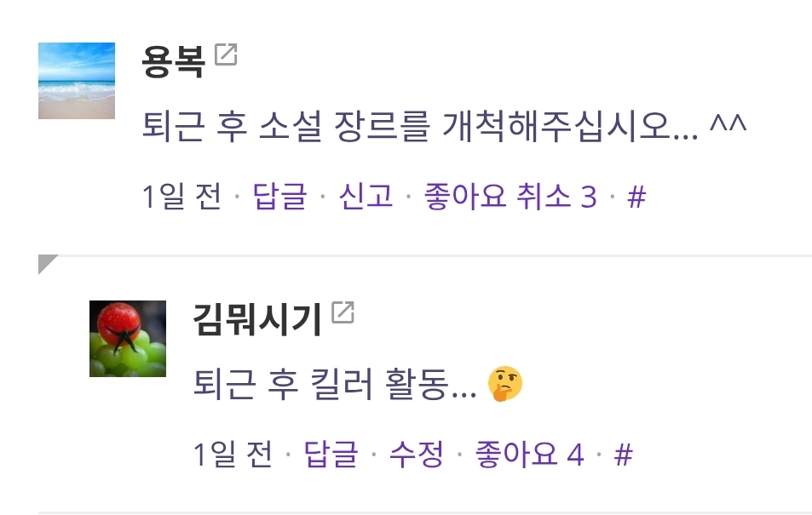Open the 용복 username profile
812x515 pixels.
click(174, 61)
